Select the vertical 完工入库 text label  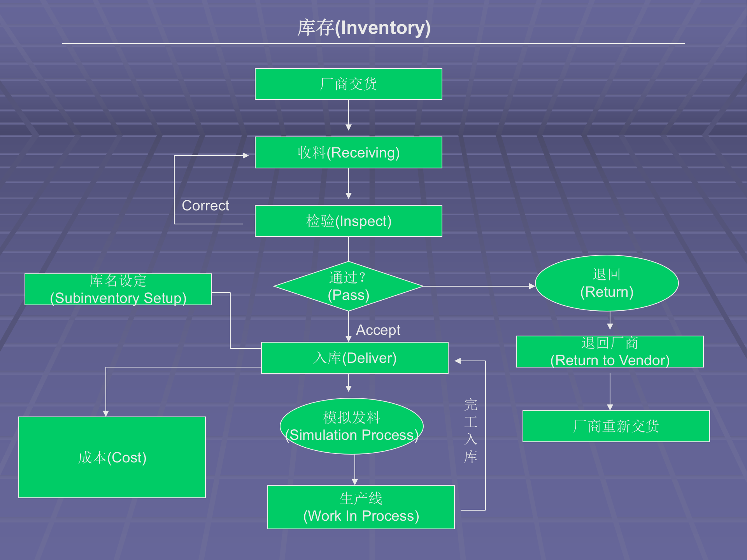470,430
